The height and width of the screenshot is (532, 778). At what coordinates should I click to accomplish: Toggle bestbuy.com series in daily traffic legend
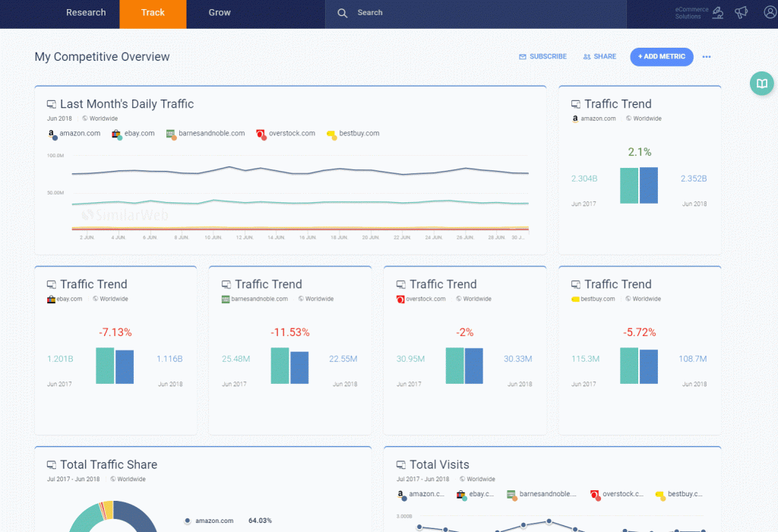(353, 134)
